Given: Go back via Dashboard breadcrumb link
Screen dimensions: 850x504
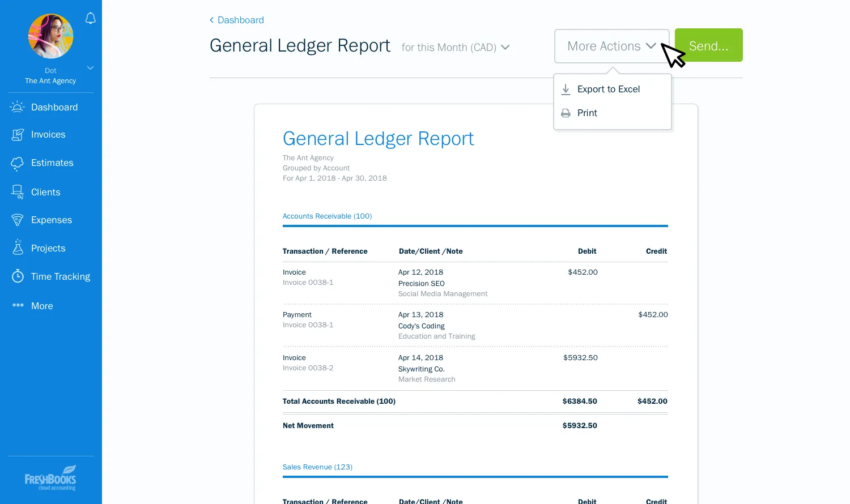Looking at the screenshot, I should click(x=237, y=20).
